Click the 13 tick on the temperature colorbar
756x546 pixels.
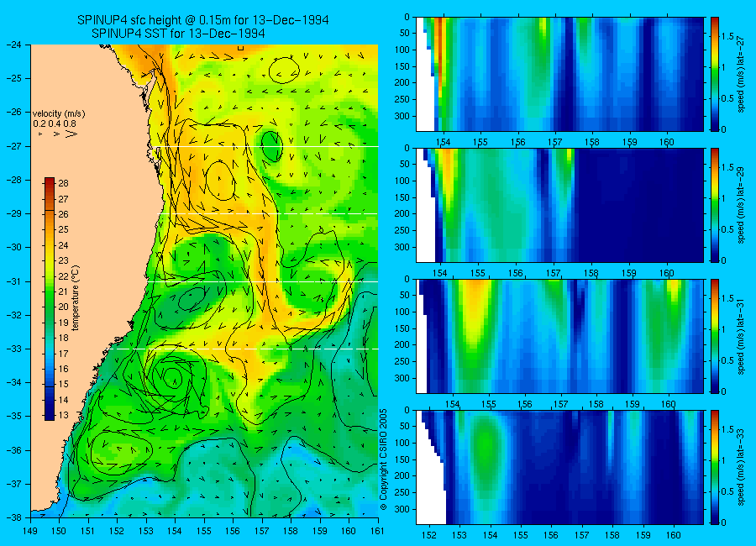(x=63, y=415)
